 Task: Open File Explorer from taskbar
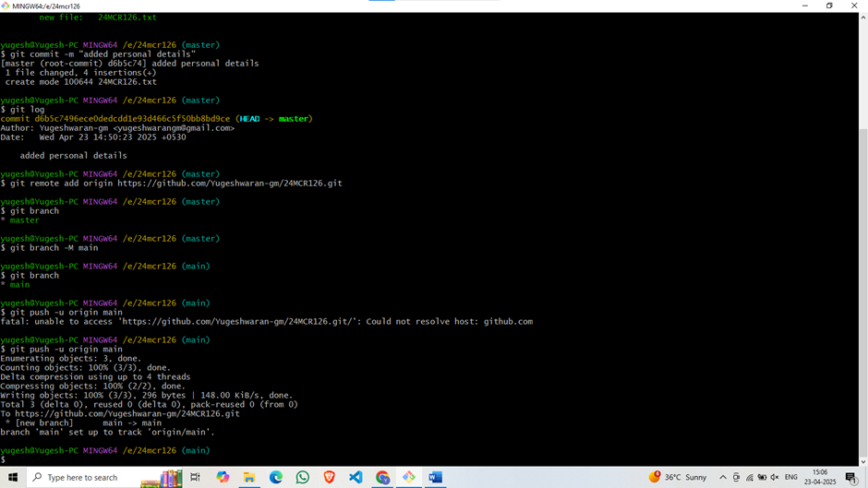tap(249, 477)
